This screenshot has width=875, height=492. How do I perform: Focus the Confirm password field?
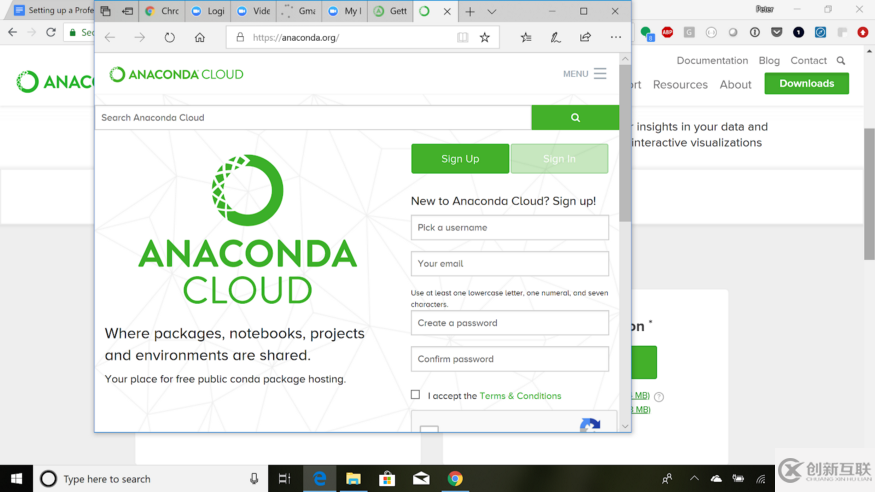tap(509, 359)
